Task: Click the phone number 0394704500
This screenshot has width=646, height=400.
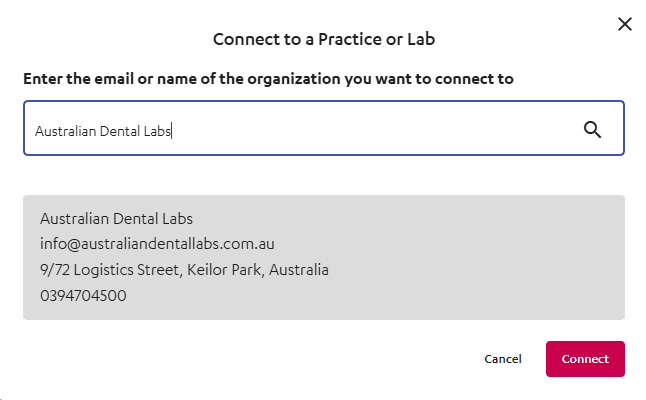Action: click(83, 296)
